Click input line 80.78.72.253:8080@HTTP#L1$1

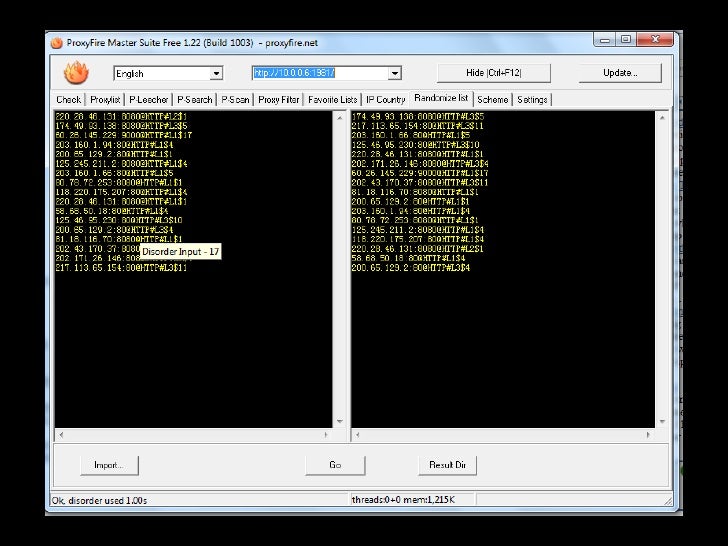[119, 182]
